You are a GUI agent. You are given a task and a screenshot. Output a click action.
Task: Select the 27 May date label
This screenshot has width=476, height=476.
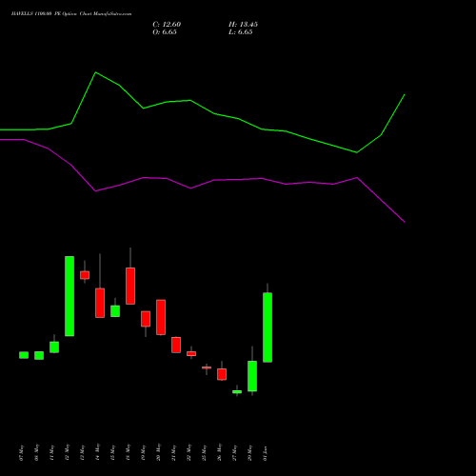click(234, 452)
